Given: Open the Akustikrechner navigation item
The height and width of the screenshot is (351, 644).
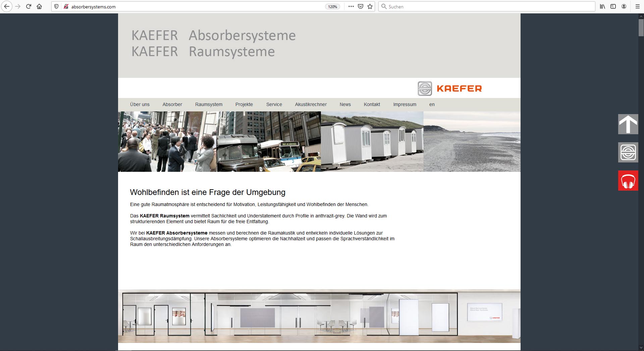Looking at the screenshot, I should pyautogui.click(x=311, y=104).
